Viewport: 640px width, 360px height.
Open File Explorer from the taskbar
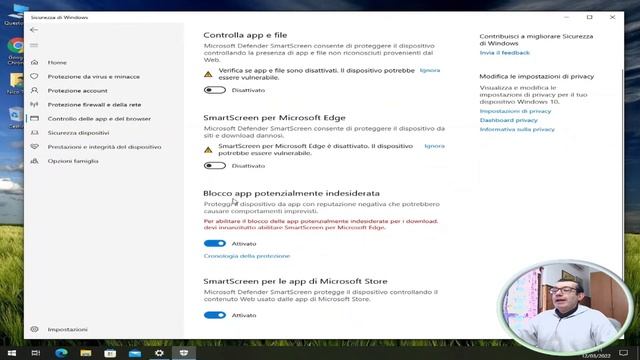click(86, 353)
